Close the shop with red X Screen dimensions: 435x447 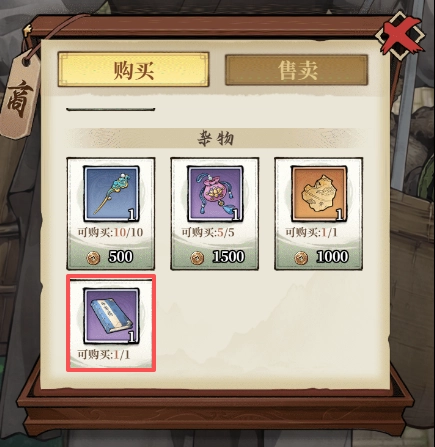tap(400, 35)
